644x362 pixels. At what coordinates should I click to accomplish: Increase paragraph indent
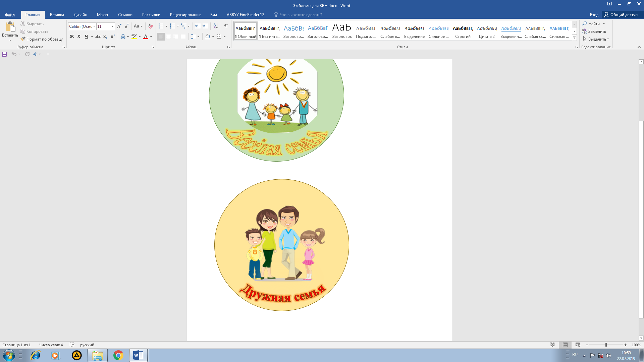[x=205, y=26]
